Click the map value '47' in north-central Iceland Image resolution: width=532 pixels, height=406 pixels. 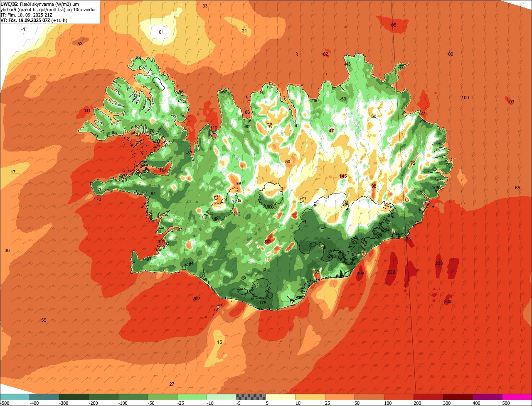331,131
